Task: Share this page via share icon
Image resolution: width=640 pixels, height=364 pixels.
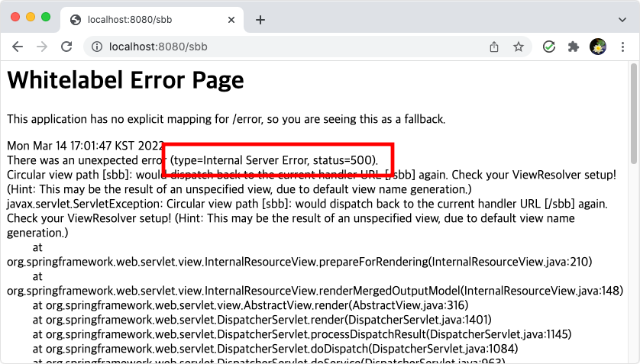Action: (494, 47)
